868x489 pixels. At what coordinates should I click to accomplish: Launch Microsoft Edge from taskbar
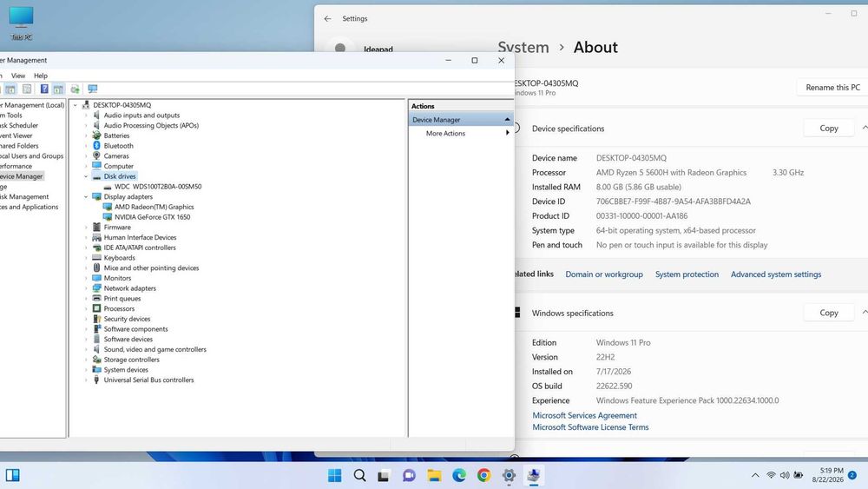coord(459,475)
